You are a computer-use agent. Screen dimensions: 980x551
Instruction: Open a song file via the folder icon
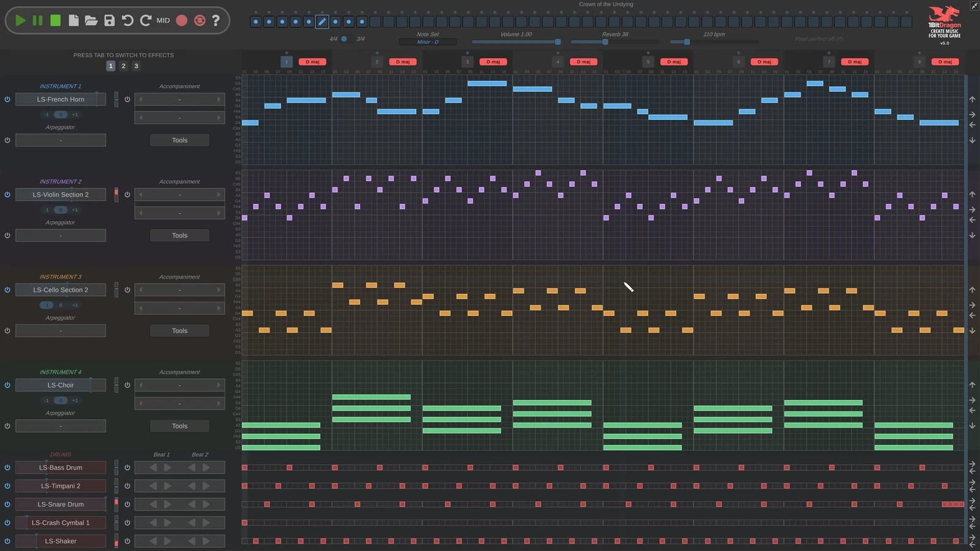[91, 20]
